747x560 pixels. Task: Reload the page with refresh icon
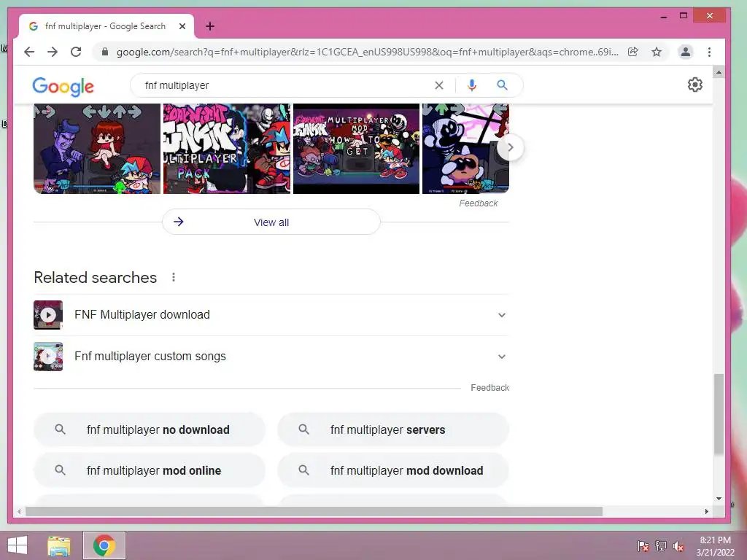click(x=76, y=52)
